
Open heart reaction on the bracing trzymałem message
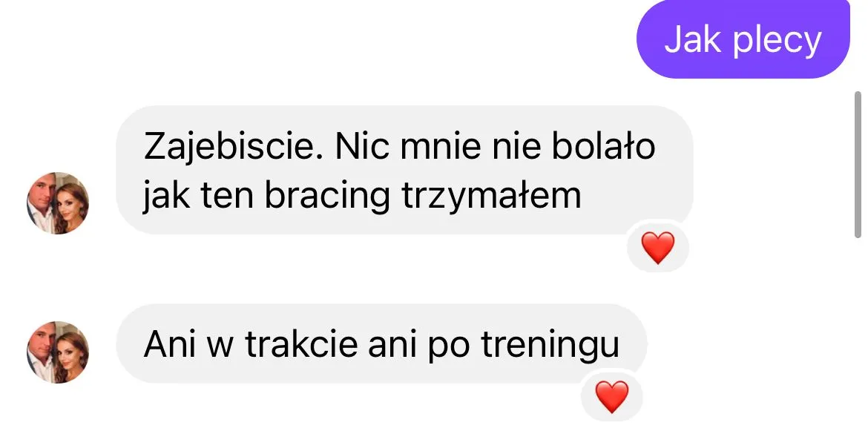pyautogui.click(x=657, y=247)
